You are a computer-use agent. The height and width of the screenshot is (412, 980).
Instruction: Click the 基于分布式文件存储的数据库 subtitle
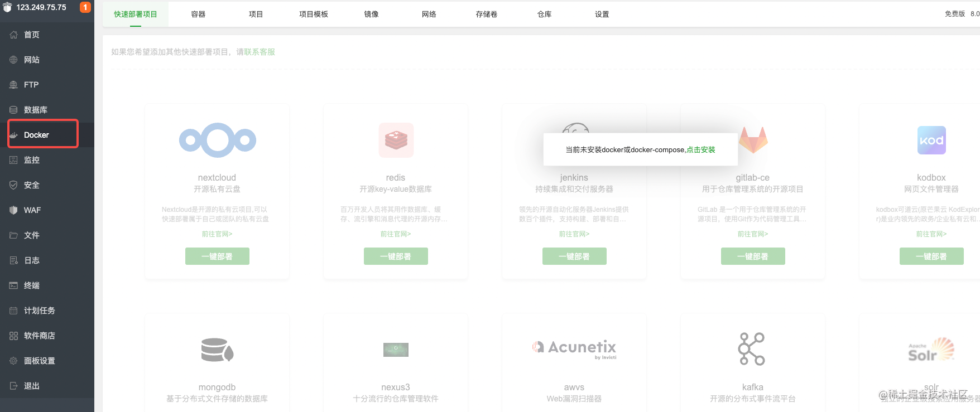[x=217, y=399]
